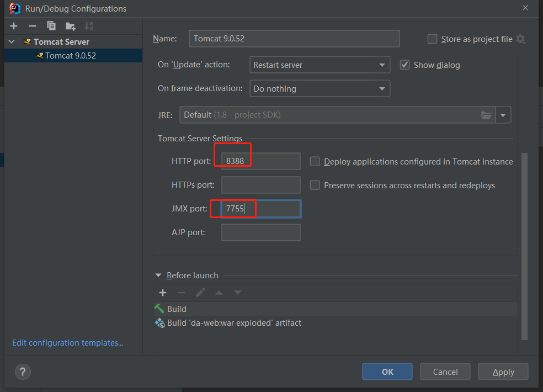
Task: Open the On 'Update' action dropdown
Action: pos(320,65)
